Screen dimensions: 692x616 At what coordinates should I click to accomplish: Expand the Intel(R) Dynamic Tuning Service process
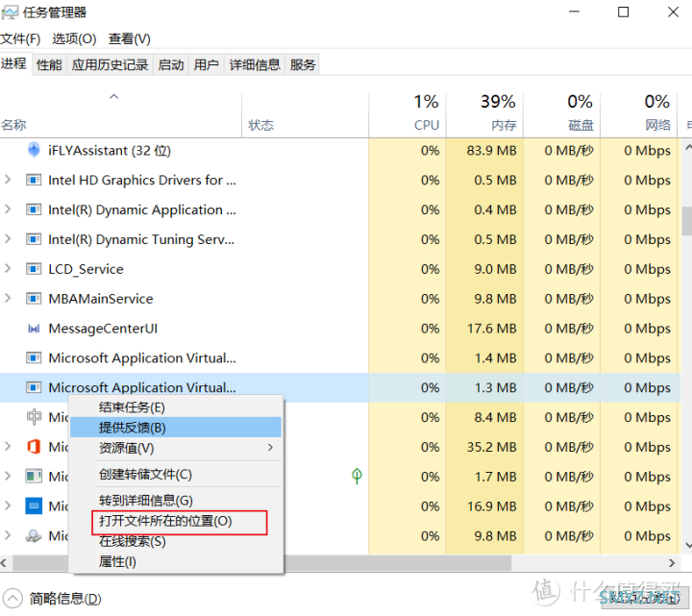click(8, 238)
